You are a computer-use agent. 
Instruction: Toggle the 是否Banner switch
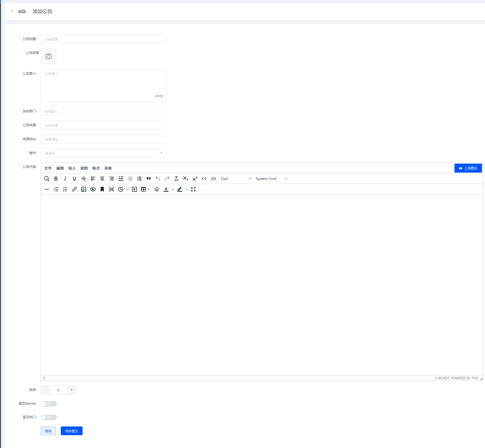(x=49, y=404)
